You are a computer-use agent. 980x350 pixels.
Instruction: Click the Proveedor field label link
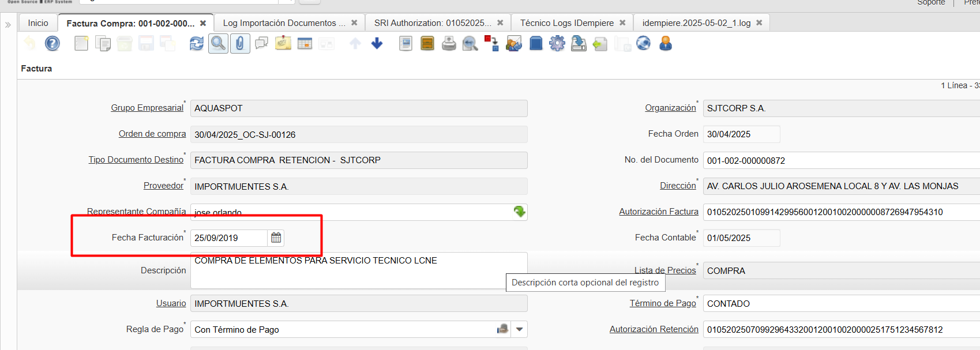tap(163, 186)
